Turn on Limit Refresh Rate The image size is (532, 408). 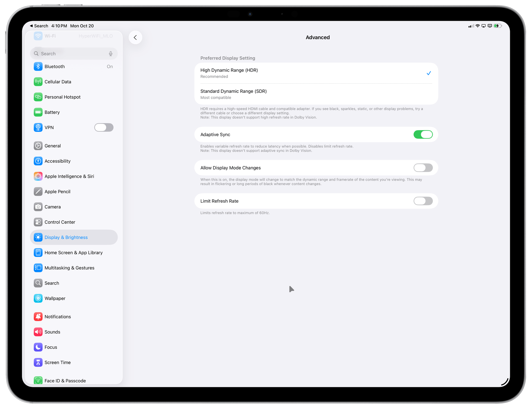coord(423,201)
